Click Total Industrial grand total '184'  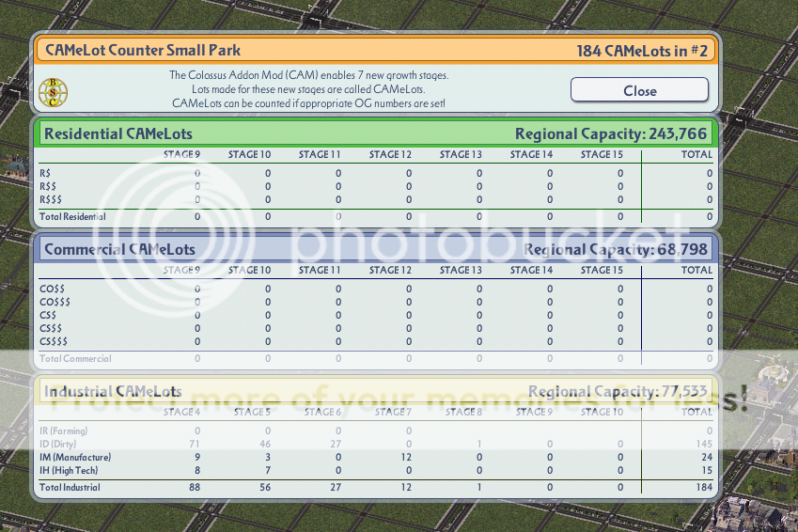pyautogui.click(x=704, y=487)
